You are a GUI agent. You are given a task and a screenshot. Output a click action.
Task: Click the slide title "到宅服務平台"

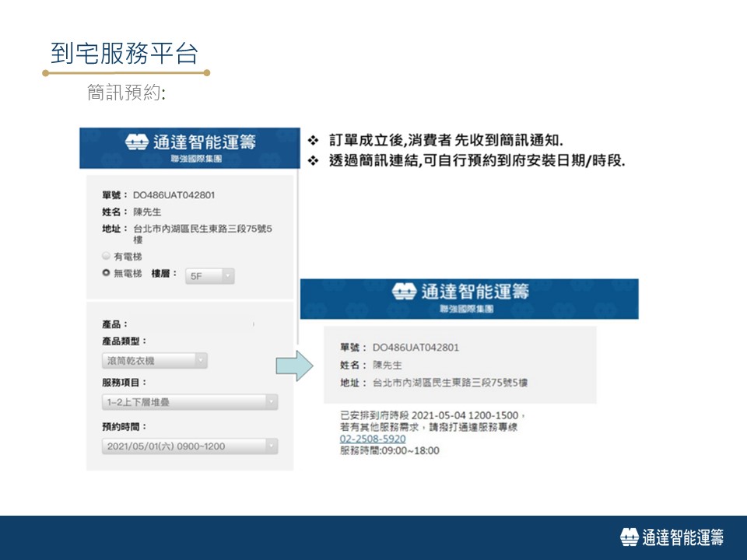[124, 53]
